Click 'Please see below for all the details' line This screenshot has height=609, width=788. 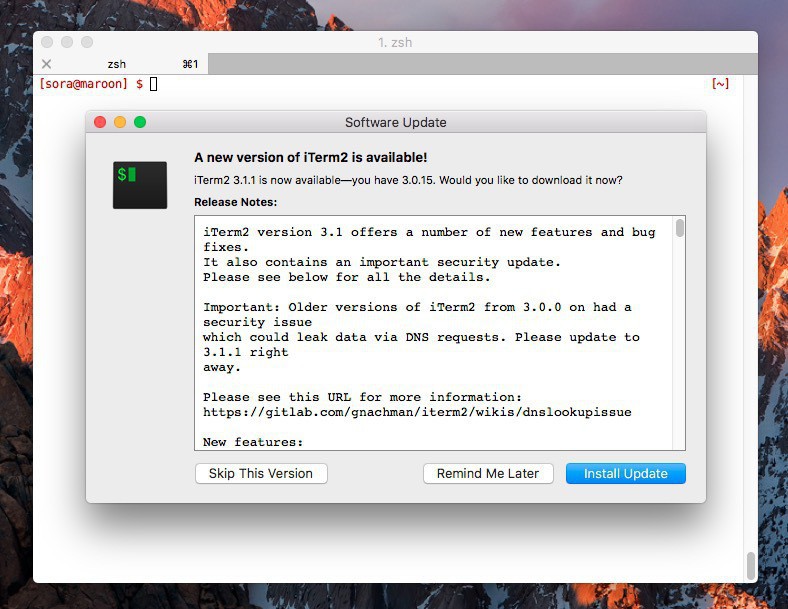(346, 277)
